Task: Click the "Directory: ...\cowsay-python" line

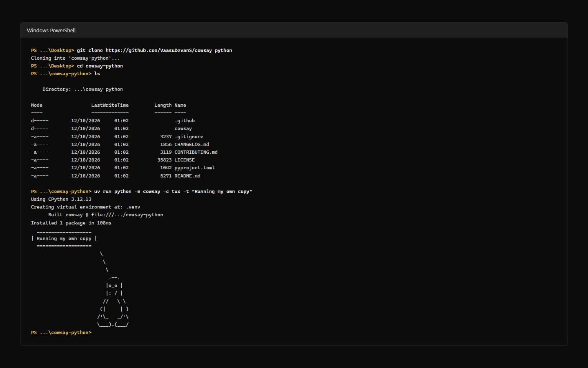Action: (82, 89)
